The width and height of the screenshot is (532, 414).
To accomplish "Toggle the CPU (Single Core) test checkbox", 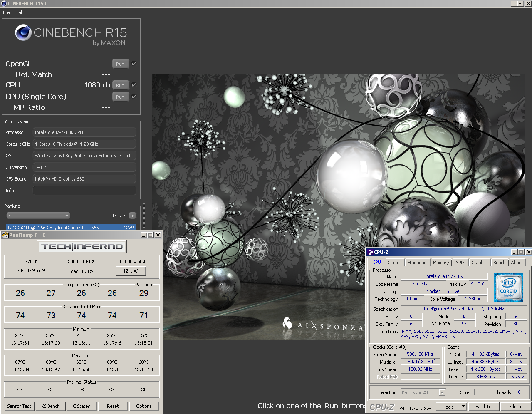I will 134,97.
